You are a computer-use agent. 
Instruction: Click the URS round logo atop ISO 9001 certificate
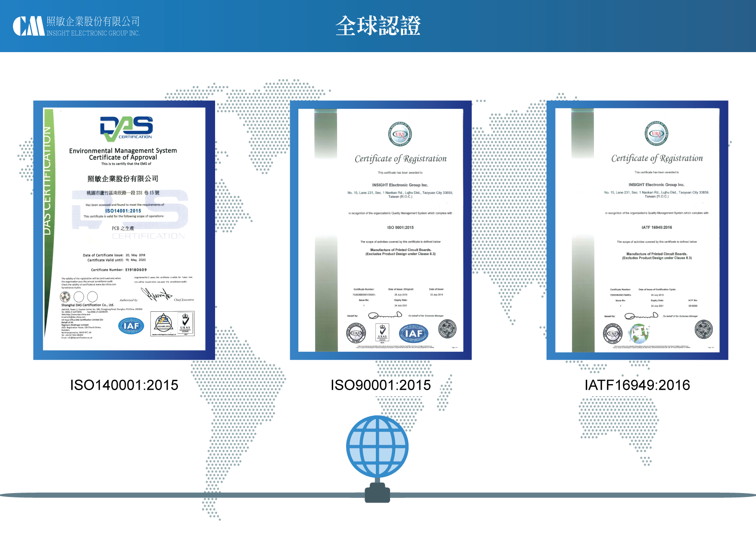click(x=400, y=134)
